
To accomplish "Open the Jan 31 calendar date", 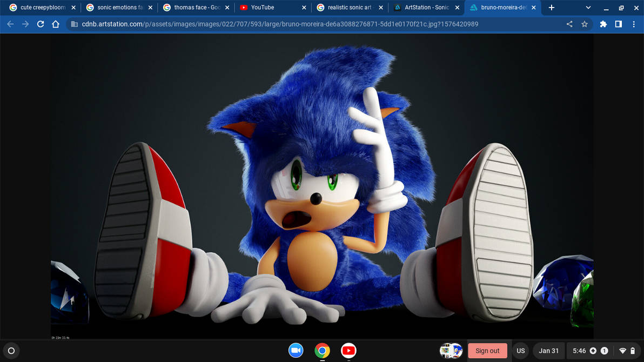I will (549, 351).
